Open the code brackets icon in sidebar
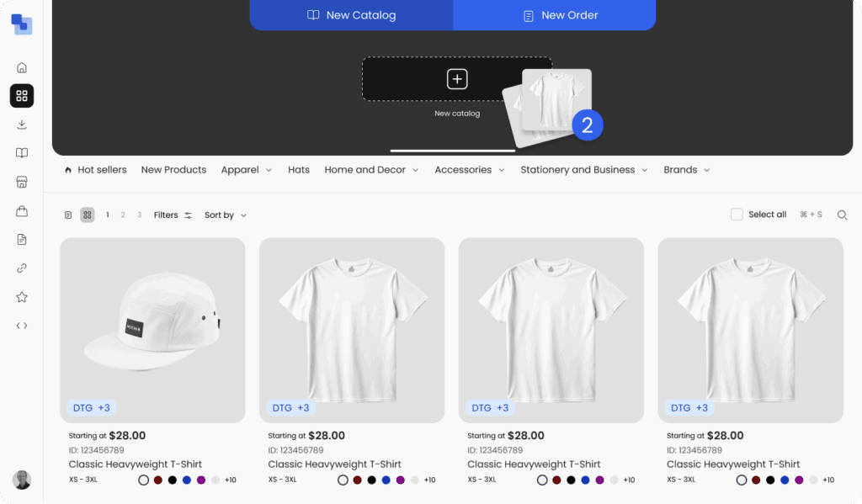The image size is (862, 504). [22, 326]
